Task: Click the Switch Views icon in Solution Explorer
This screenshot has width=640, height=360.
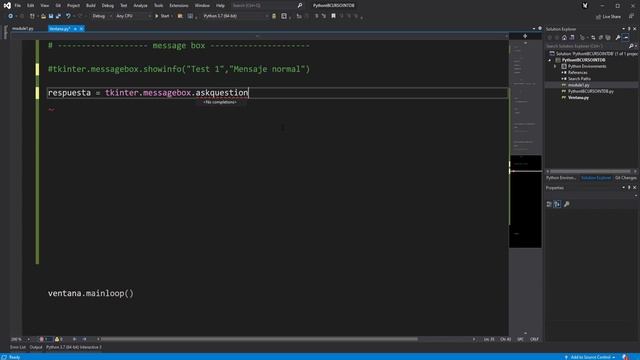Action: [572, 38]
